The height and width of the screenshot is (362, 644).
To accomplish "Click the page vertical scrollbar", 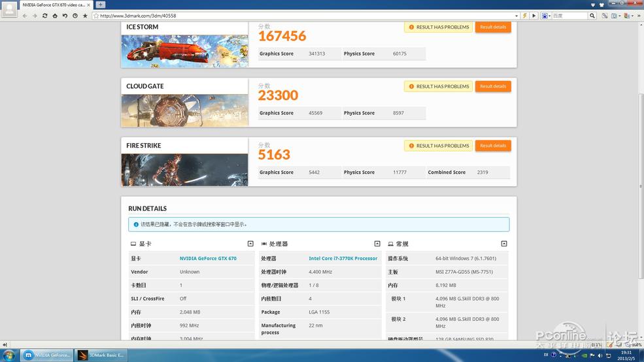I will pyautogui.click(x=641, y=187).
